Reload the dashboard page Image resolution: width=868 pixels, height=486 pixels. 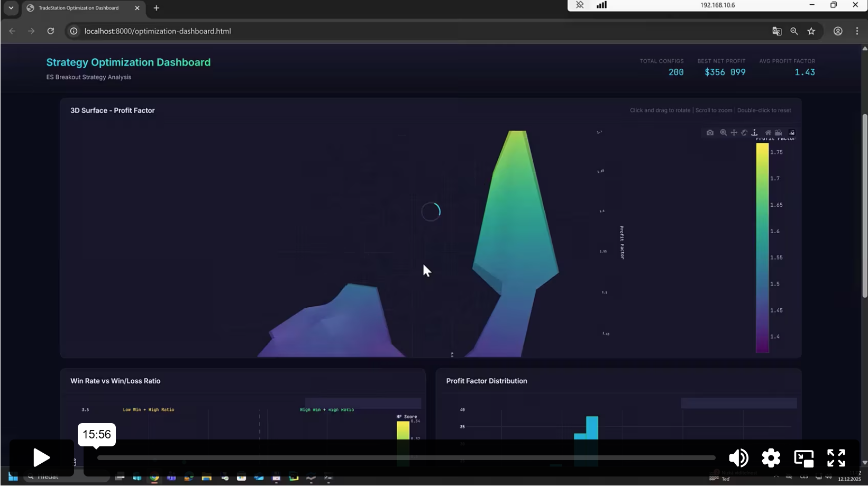point(51,31)
